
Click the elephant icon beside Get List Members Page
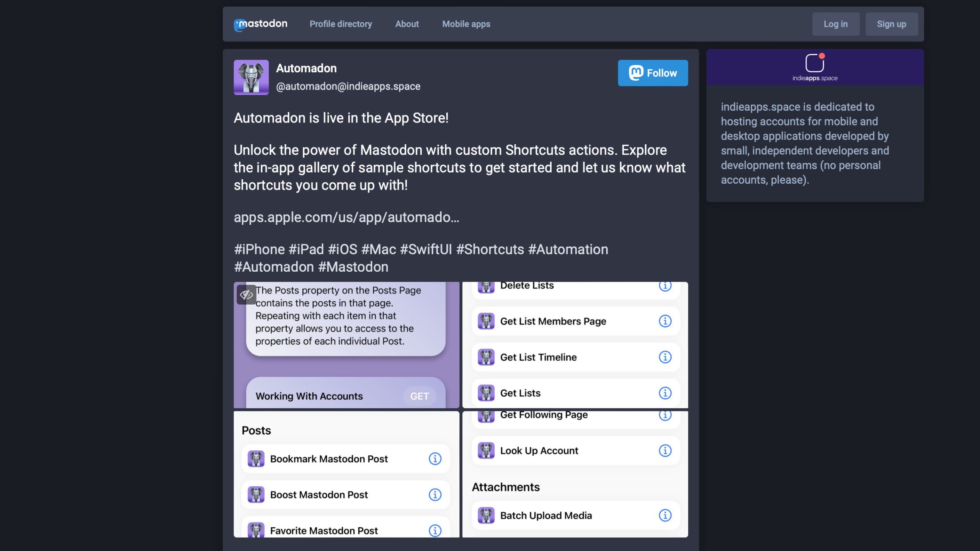(486, 321)
